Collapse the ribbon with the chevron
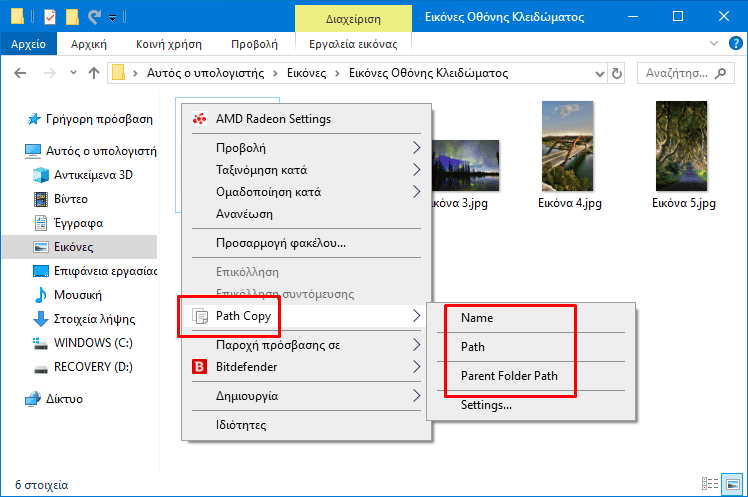The width and height of the screenshot is (748, 497). coord(713,44)
